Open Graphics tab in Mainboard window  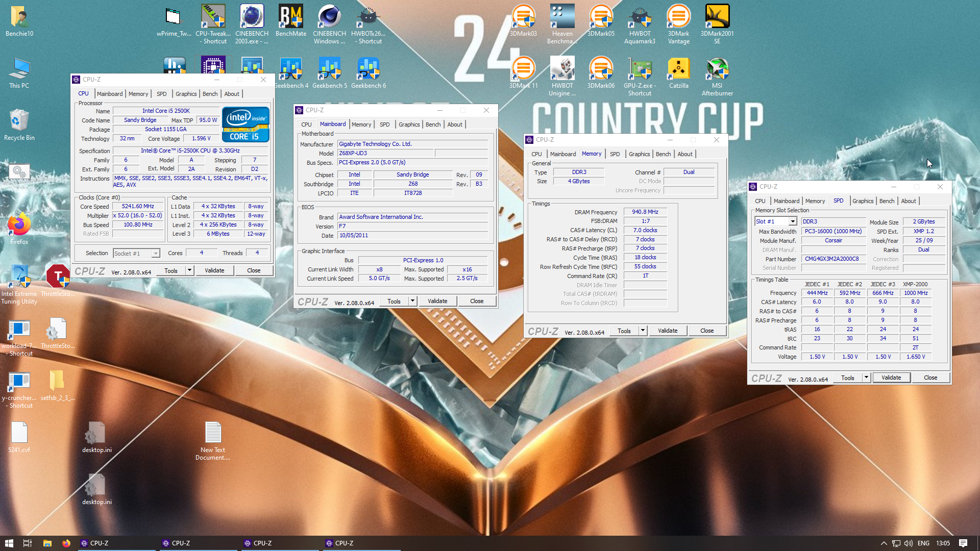tap(409, 124)
